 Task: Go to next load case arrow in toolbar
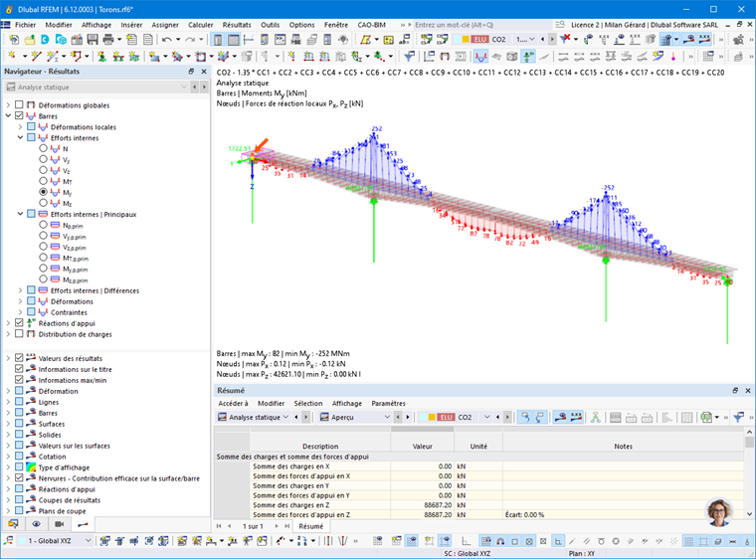(552, 39)
